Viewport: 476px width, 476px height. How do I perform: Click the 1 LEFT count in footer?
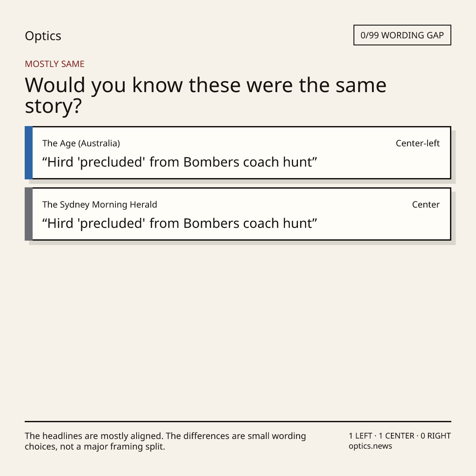point(361,436)
